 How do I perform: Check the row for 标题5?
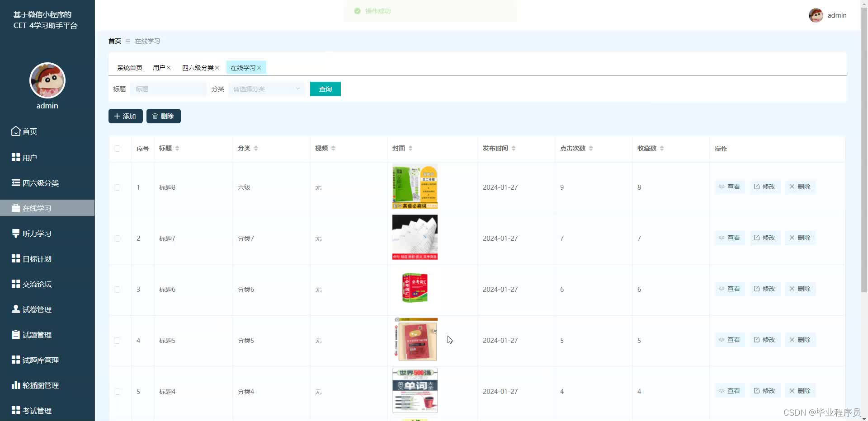coord(117,341)
